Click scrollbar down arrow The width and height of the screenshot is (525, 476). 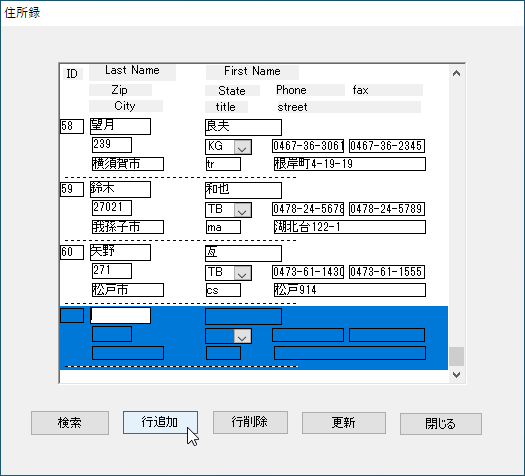tap(456, 375)
